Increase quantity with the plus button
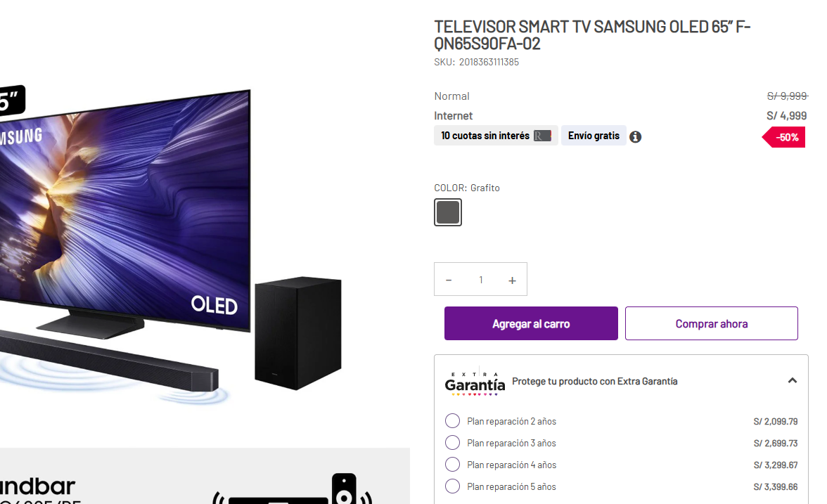827x504 pixels. point(512,280)
